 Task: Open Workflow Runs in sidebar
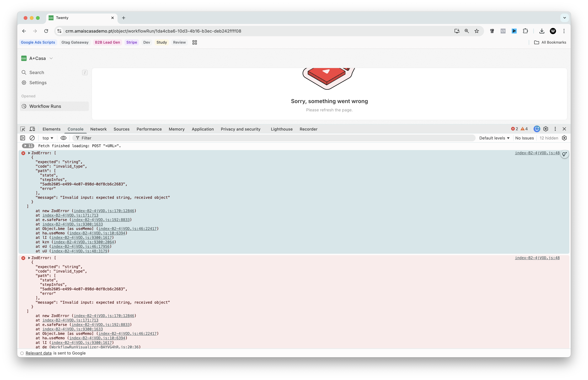45,106
